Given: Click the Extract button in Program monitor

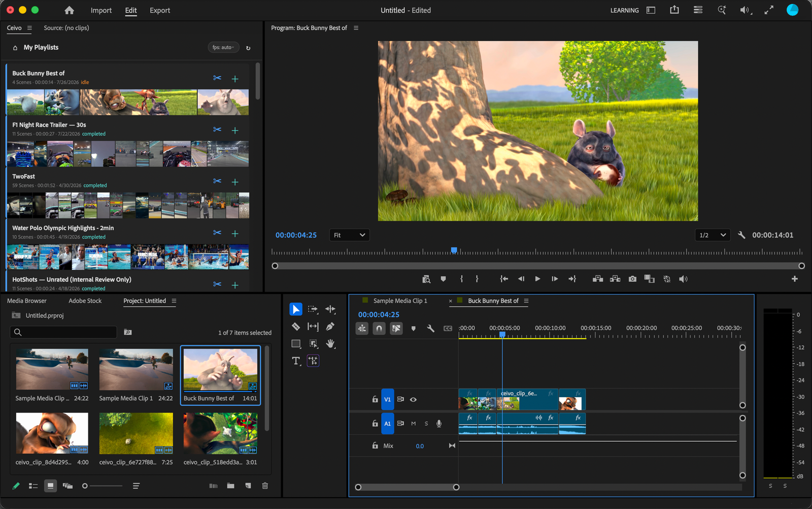Looking at the screenshot, I should pyautogui.click(x=615, y=279).
